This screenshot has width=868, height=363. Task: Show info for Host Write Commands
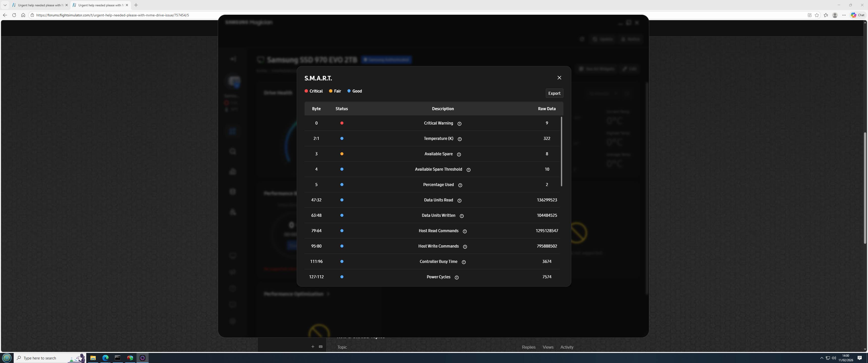(x=465, y=247)
